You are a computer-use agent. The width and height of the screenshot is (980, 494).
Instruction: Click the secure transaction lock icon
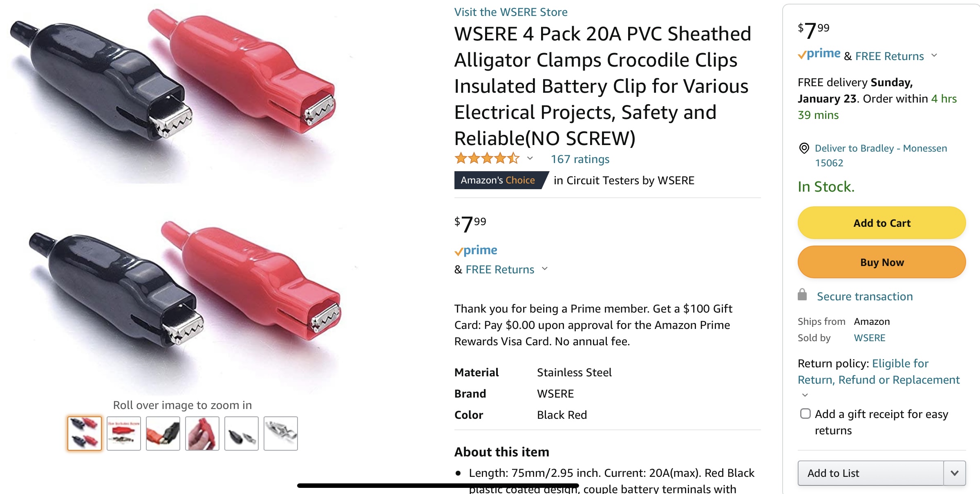coord(802,295)
